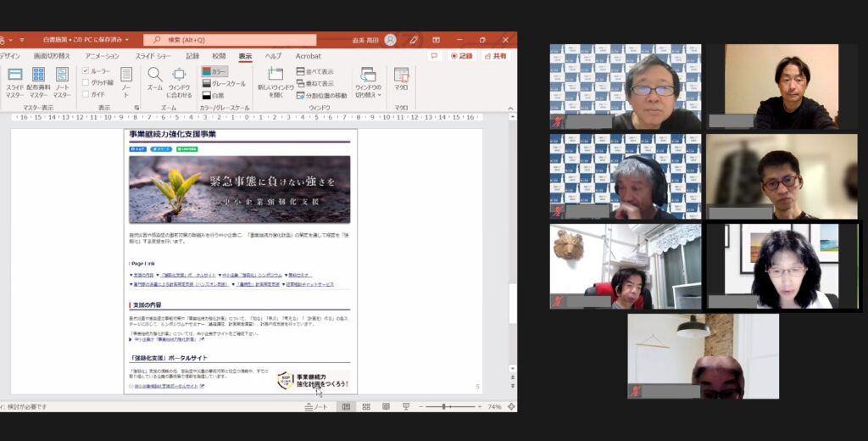The height and width of the screenshot is (441, 868).
Task: Select video tile of woman with framed pictures
Action: click(x=782, y=266)
